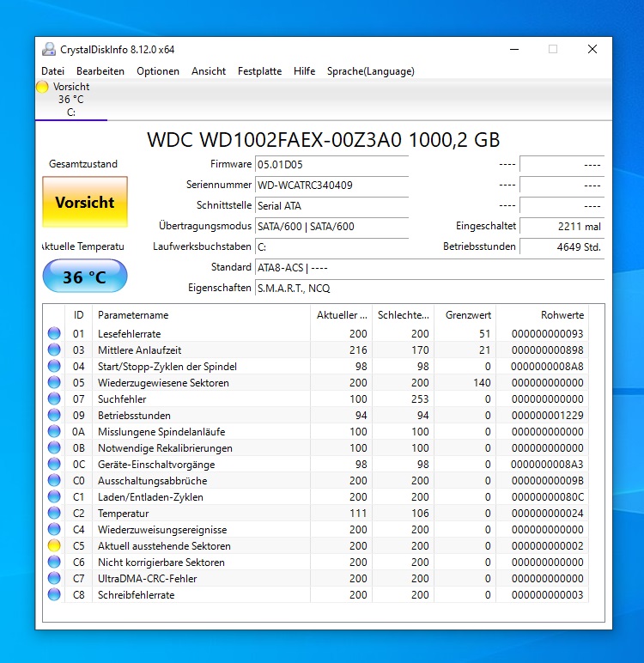Click the Gesamtzustand label

tap(83, 164)
